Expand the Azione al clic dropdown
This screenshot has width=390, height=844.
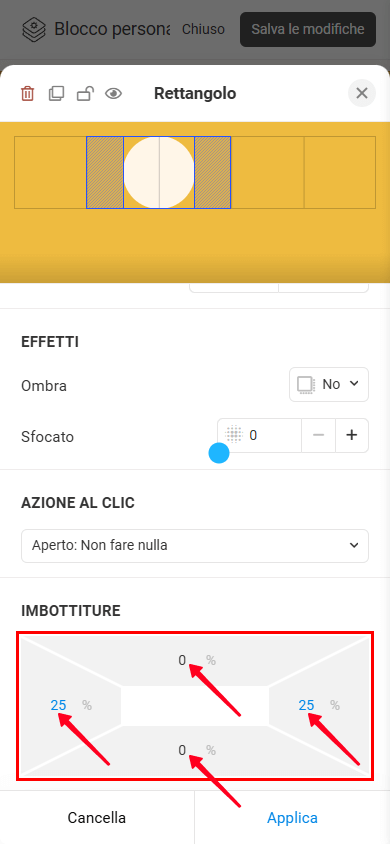click(195, 546)
